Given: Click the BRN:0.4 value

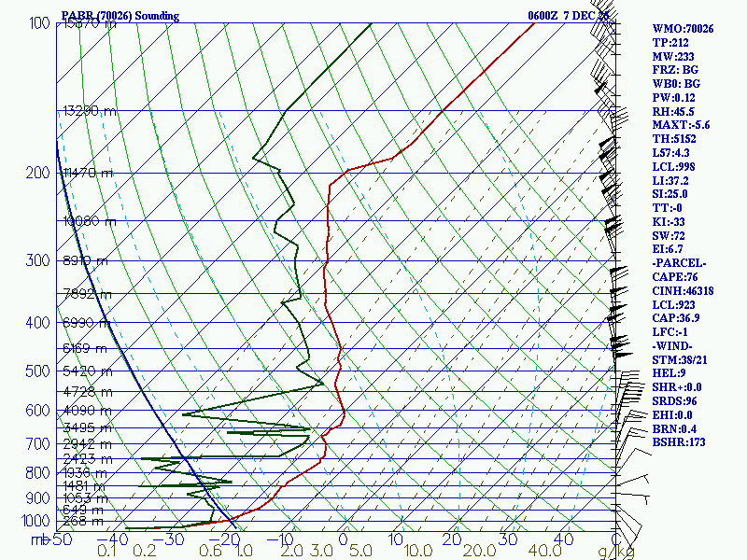Looking at the screenshot, I should click(x=672, y=428).
